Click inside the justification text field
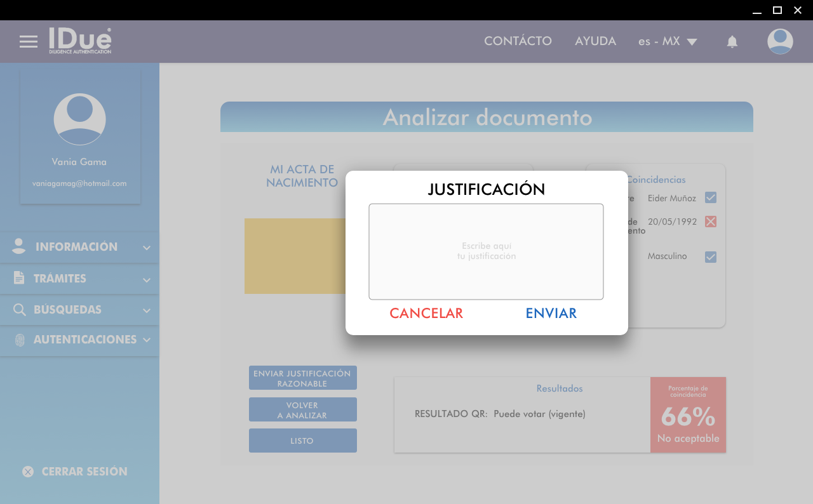Image resolution: width=813 pixels, height=504 pixels. [486, 251]
